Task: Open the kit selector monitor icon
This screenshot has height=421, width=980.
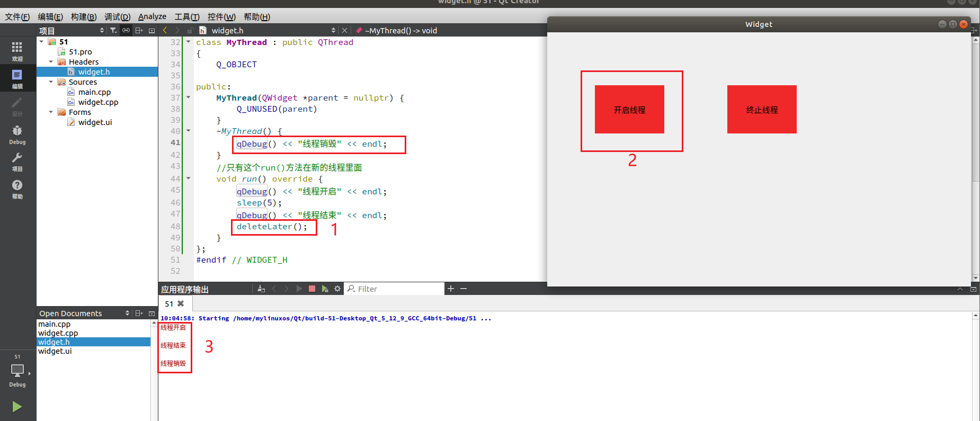Action: click(x=17, y=371)
